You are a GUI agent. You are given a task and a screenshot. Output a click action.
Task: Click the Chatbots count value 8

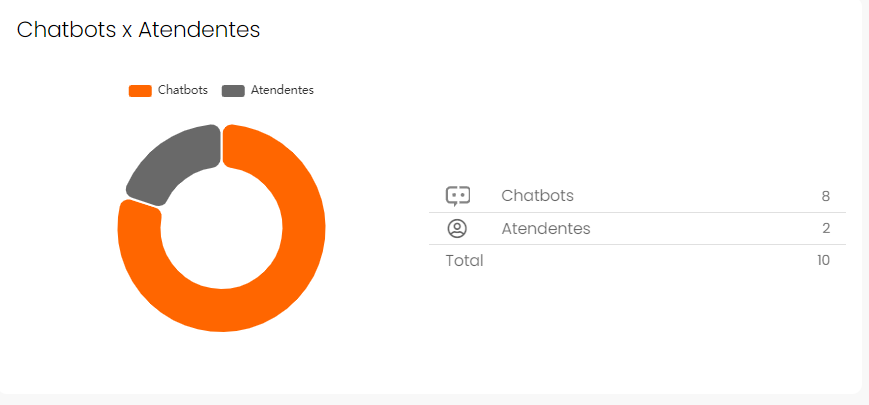click(825, 196)
